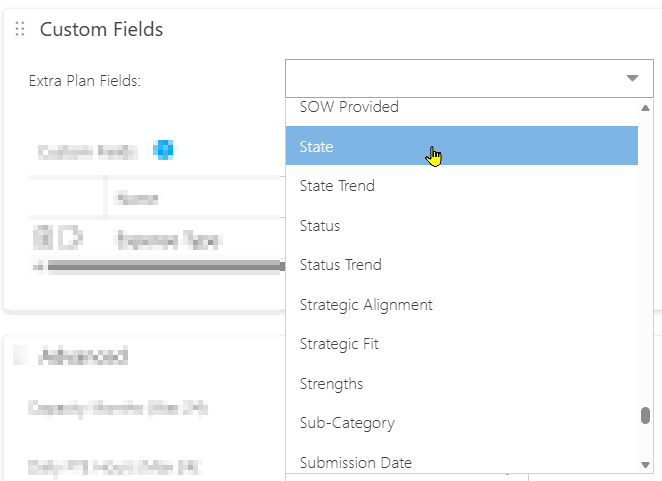Select the Status Trend option
This screenshot has width=662, height=481.
340,265
